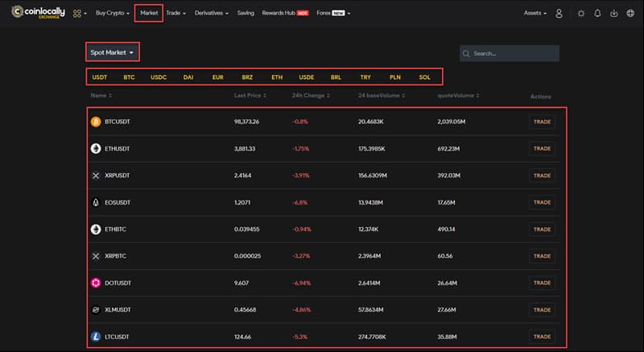644x352 pixels.
Task: Click TRADE button for EOSUSDT
Action: (542, 202)
